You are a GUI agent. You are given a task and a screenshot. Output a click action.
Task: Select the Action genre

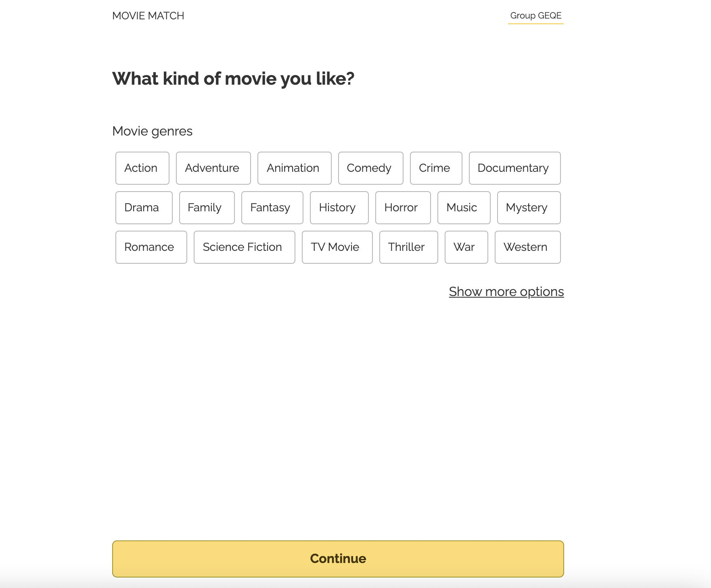pyautogui.click(x=142, y=168)
